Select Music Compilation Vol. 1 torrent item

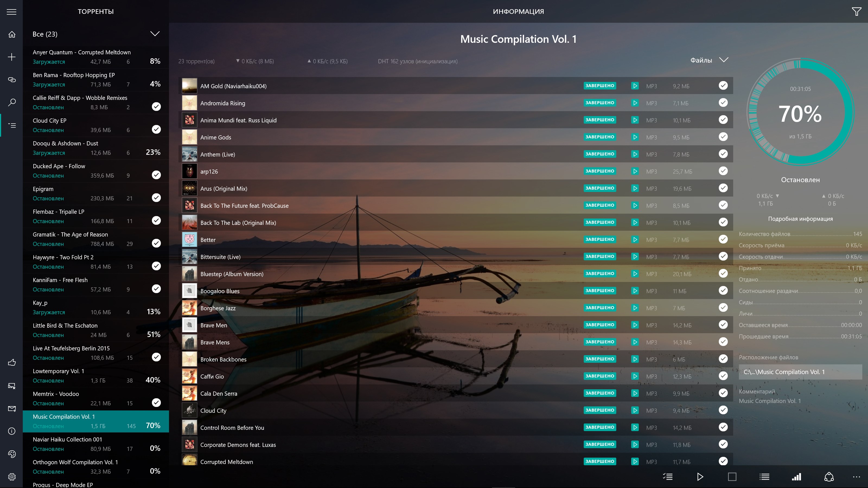click(95, 421)
